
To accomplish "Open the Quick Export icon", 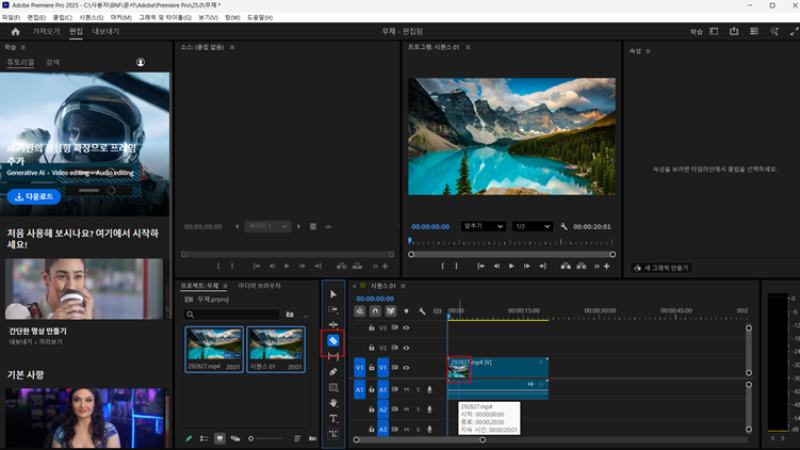I will click(x=734, y=31).
